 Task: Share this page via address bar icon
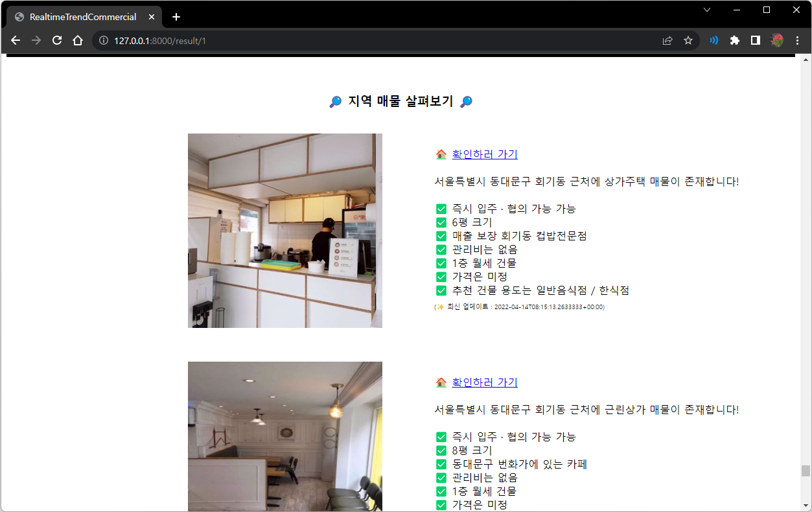point(667,40)
